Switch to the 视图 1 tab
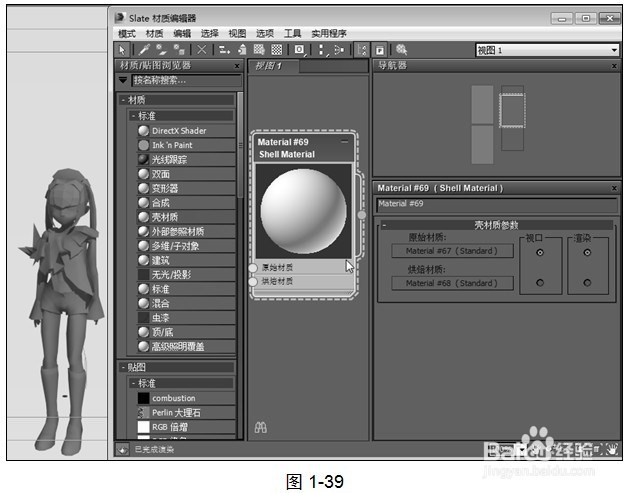This screenshot has height=493, width=630. point(273,66)
